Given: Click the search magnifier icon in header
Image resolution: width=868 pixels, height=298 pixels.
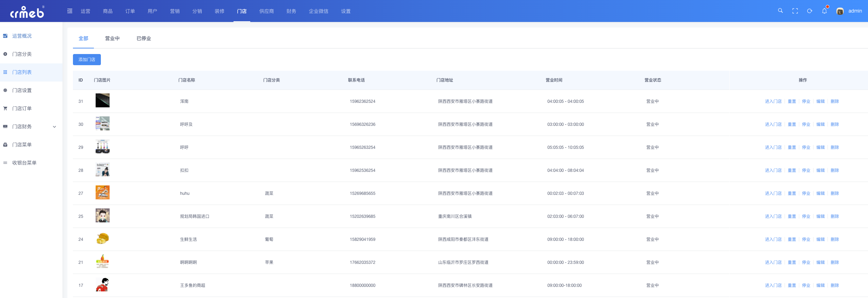Looking at the screenshot, I should [x=780, y=11].
